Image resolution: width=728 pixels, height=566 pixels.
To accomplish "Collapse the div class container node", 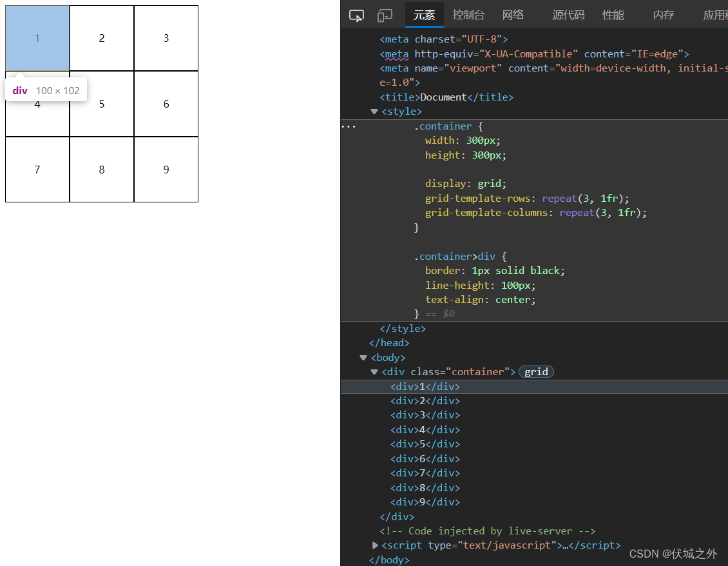I will (374, 372).
